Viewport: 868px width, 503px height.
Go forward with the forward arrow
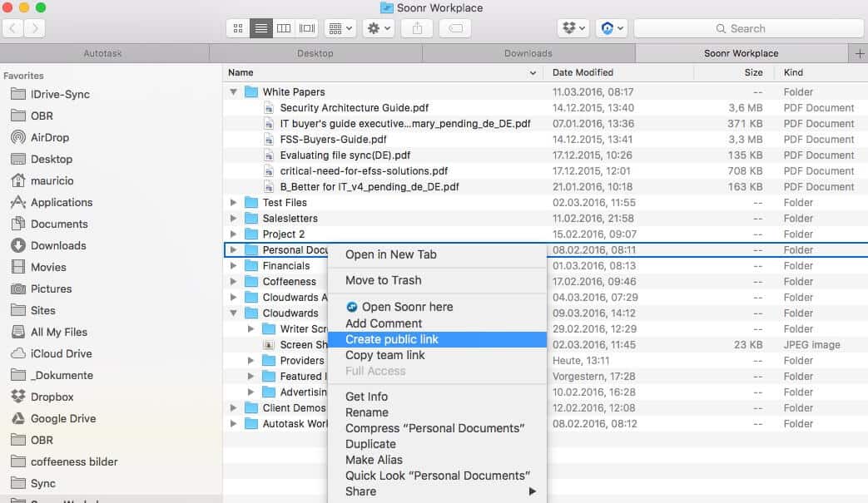[35, 28]
